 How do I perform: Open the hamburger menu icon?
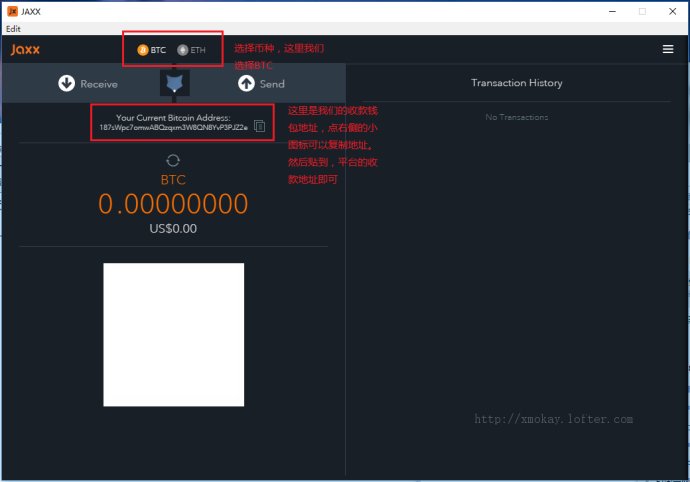[x=668, y=49]
